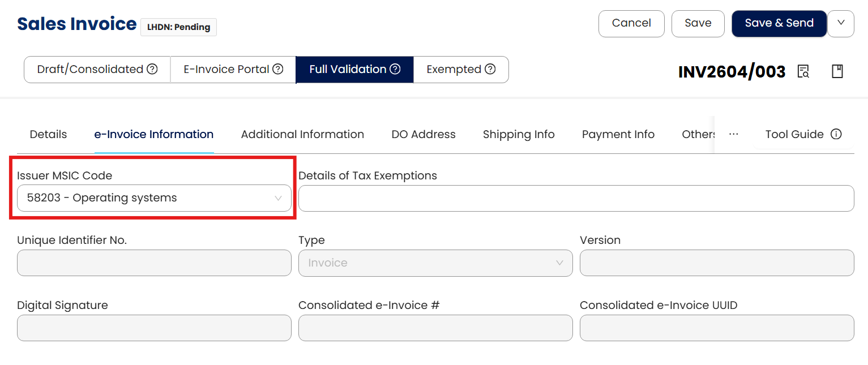Open the Payment Info tab
The image size is (868, 365).
tap(618, 134)
